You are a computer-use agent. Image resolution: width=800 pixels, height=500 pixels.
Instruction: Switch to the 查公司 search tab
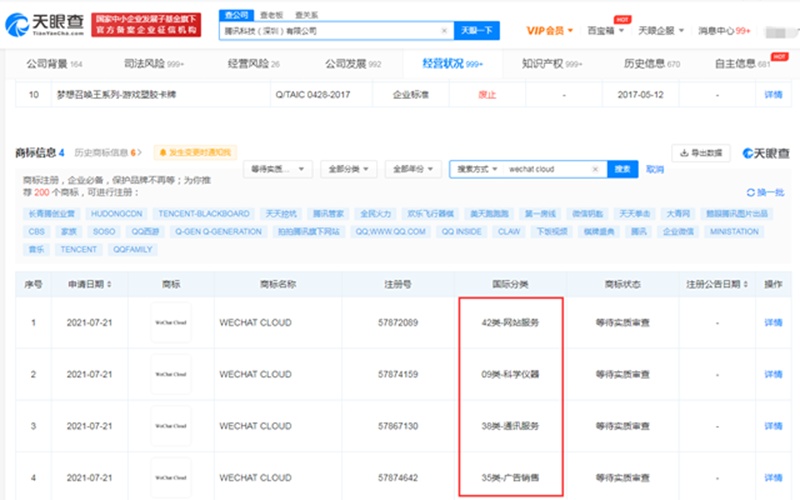coord(236,15)
